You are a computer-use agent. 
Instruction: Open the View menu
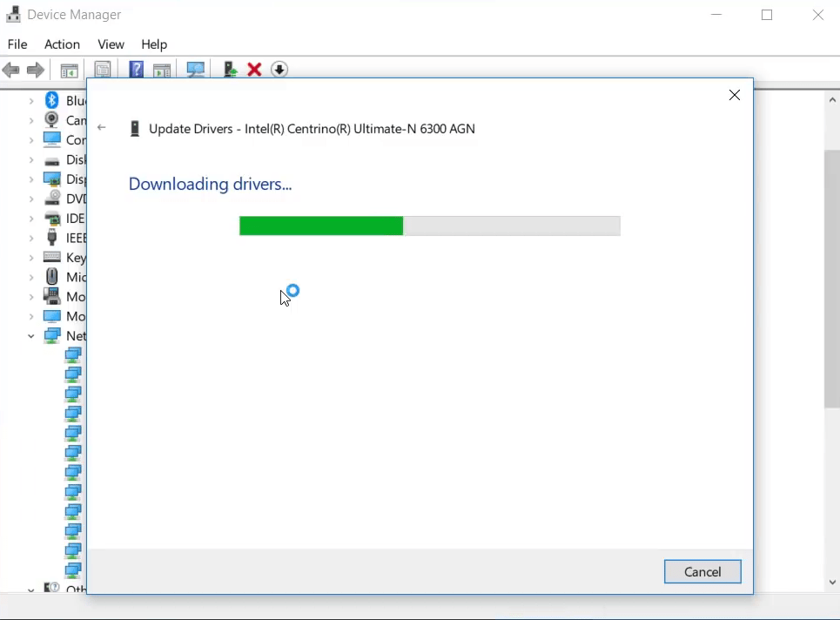pyautogui.click(x=111, y=44)
